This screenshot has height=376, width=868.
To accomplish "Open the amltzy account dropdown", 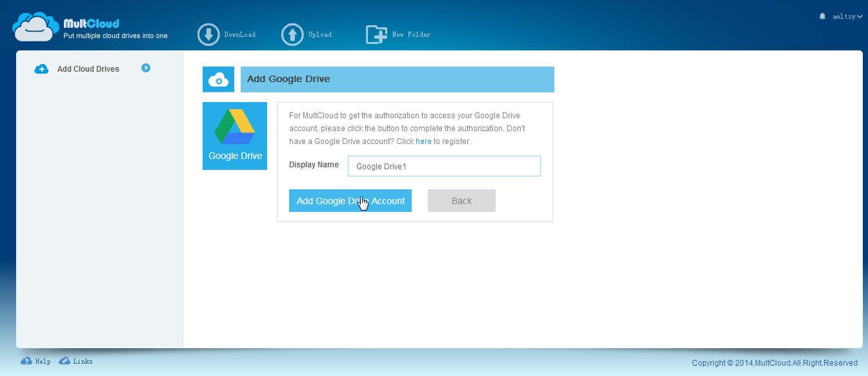I will pos(847,16).
